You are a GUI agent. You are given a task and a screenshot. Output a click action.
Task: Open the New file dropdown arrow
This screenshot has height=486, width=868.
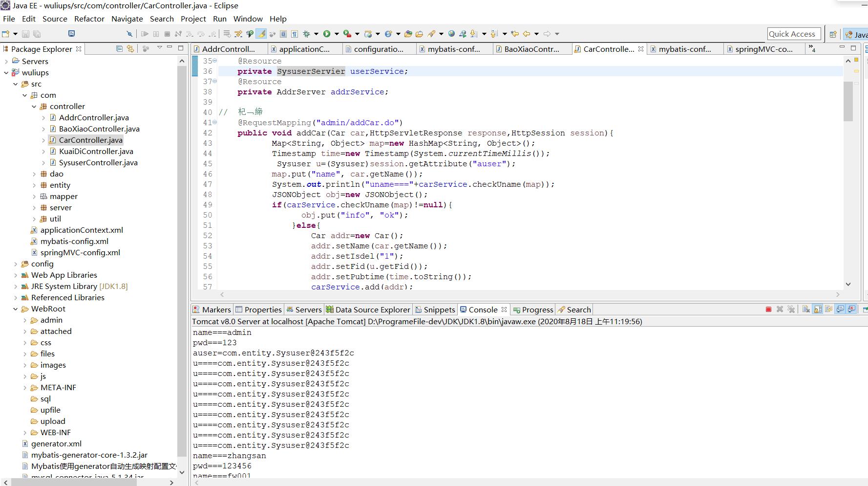[15, 34]
